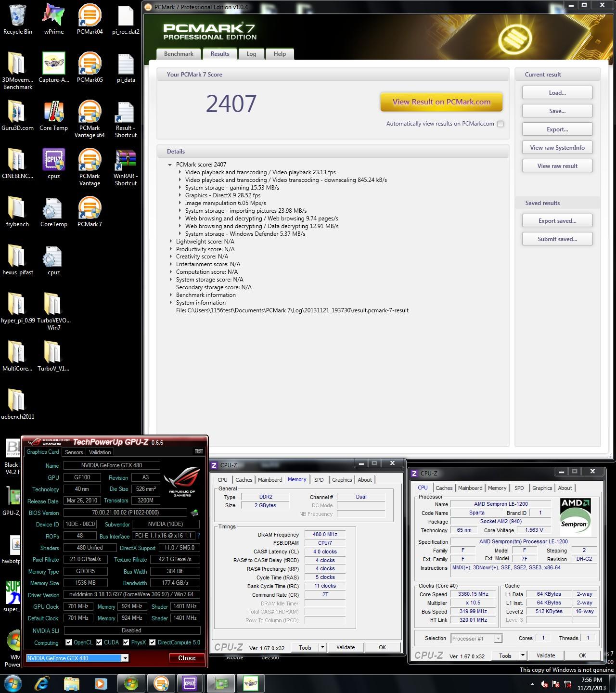Open the ucbench2011 folder
The width and height of the screenshot is (616, 693).
[x=18, y=404]
